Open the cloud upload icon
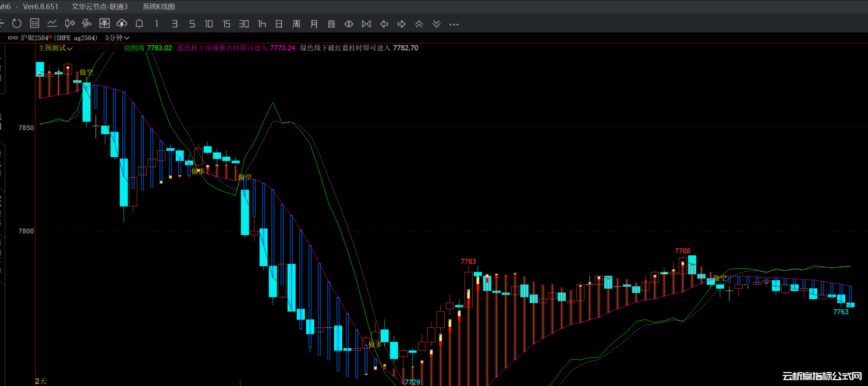Image resolution: width=868 pixels, height=386 pixels. [122, 24]
